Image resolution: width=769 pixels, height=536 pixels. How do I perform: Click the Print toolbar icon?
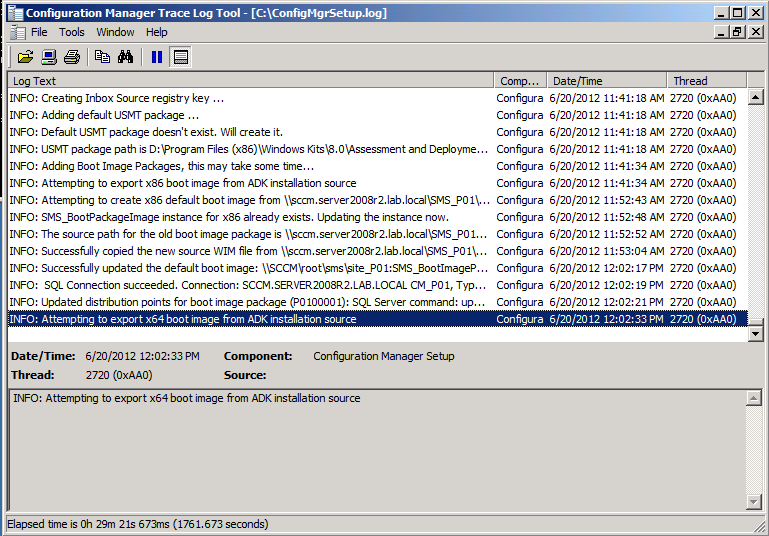(x=72, y=57)
